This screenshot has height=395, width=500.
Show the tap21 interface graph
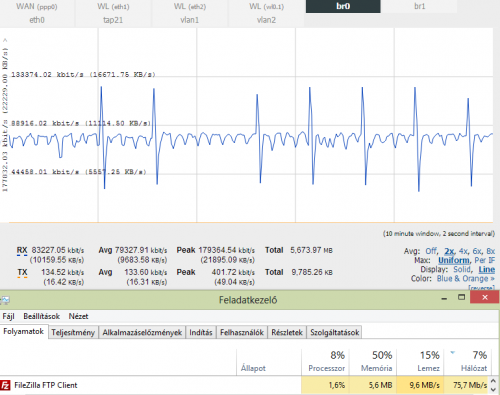(x=113, y=20)
